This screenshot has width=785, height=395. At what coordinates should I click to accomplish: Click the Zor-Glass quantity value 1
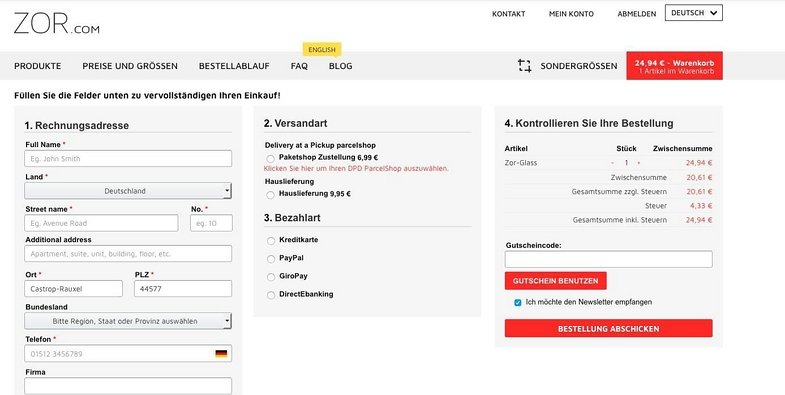point(626,163)
